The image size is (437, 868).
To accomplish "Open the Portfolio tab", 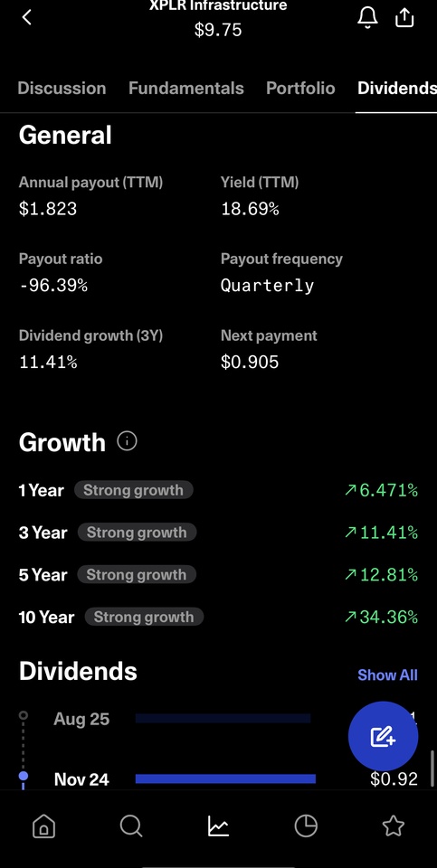I will click(x=300, y=88).
